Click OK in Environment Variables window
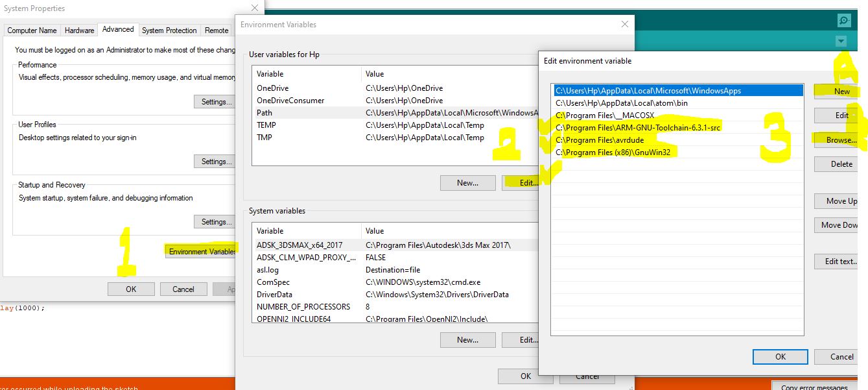This screenshot has width=868, height=390. click(x=526, y=376)
